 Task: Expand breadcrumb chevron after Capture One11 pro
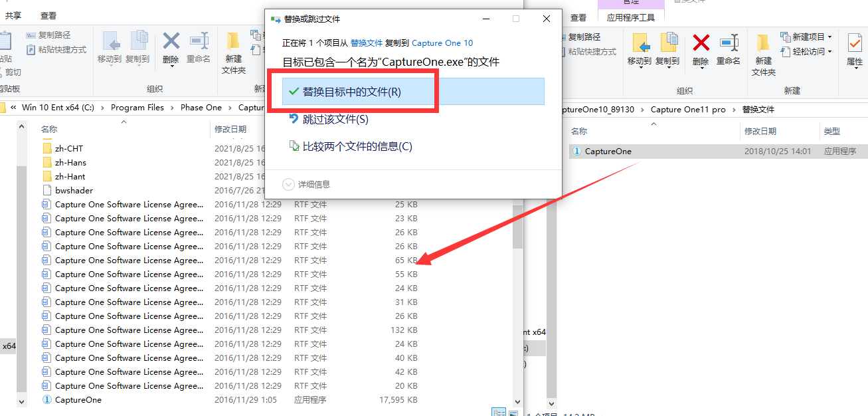coord(734,109)
